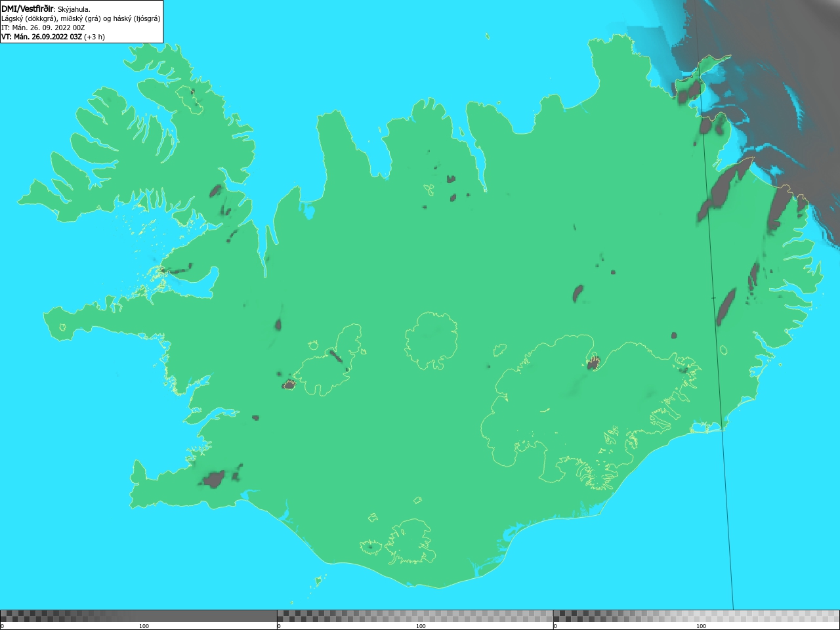840x630 pixels.
Task: Click the dark gray low-cloud scale bar
Action: coord(138,616)
